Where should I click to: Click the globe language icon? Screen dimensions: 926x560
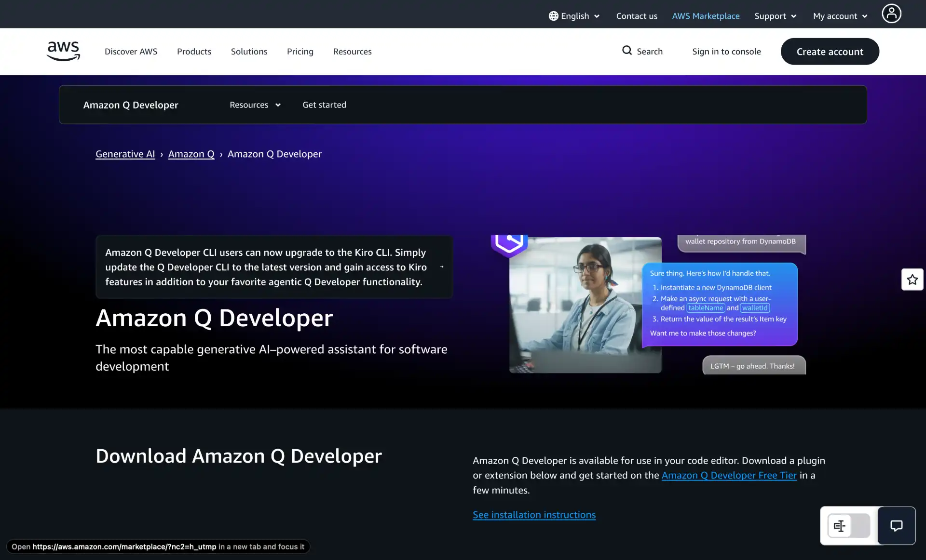[554, 15]
